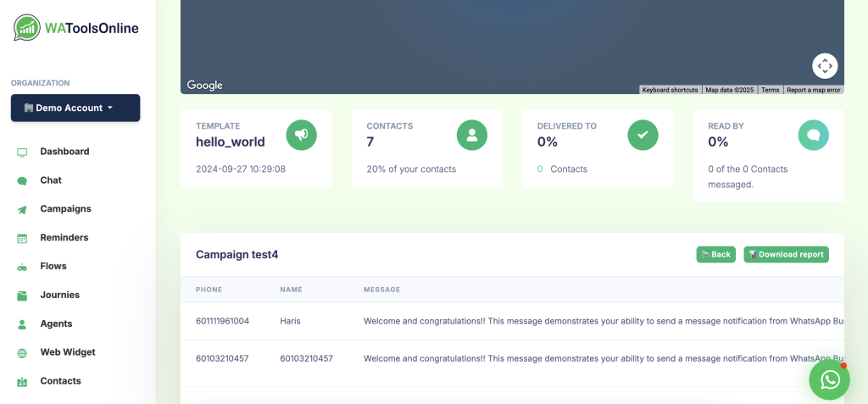Open Dashboard from the sidebar
Image resolution: width=868 pixels, height=404 pixels.
click(x=64, y=152)
